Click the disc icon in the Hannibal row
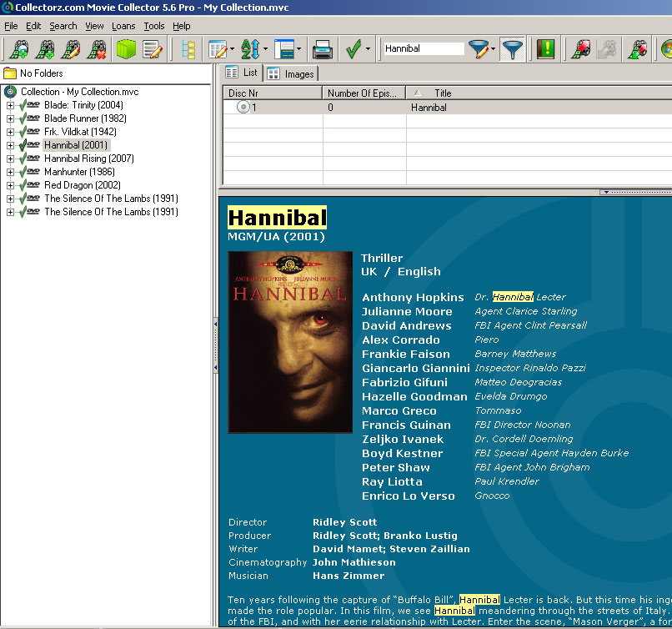This screenshot has height=629, width=672. pyautogui.click(x=243, y=107)
